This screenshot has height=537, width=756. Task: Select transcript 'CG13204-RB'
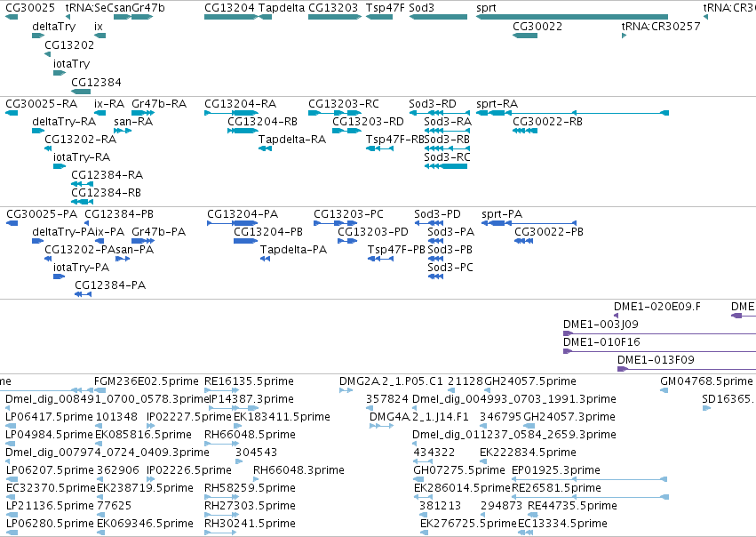[x=263, y=122]
